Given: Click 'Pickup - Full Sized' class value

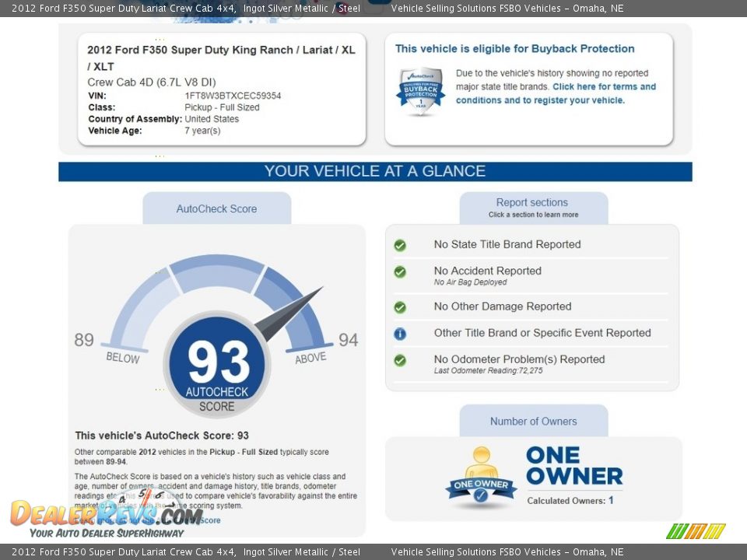Looking at the screenshot, I should click(x=222, y=107).
